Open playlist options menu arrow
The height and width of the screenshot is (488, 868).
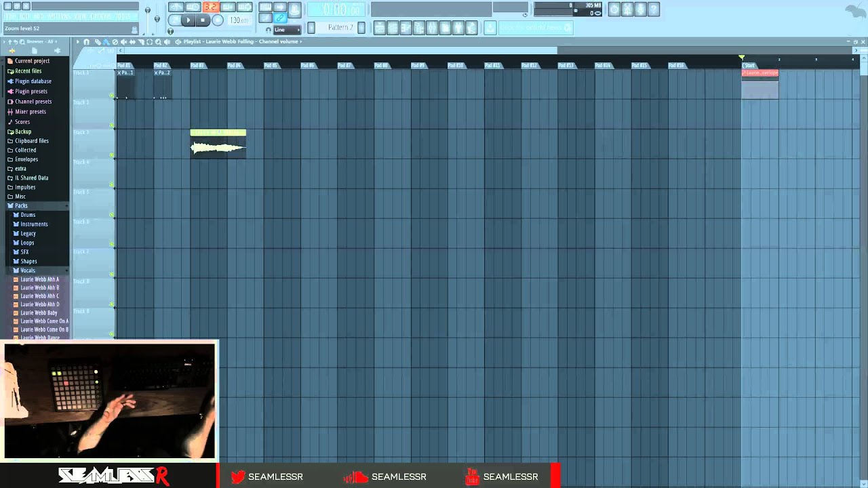(x=77, y=42)
